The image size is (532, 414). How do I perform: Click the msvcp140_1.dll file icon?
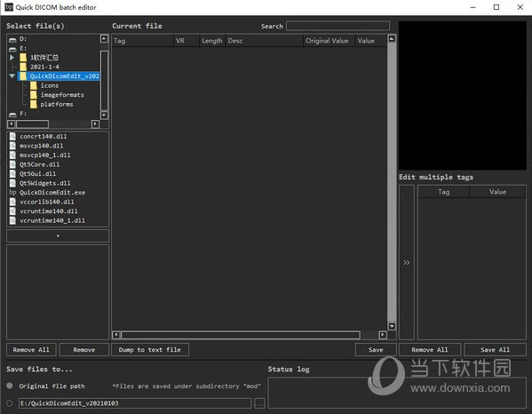pos(12,155)
